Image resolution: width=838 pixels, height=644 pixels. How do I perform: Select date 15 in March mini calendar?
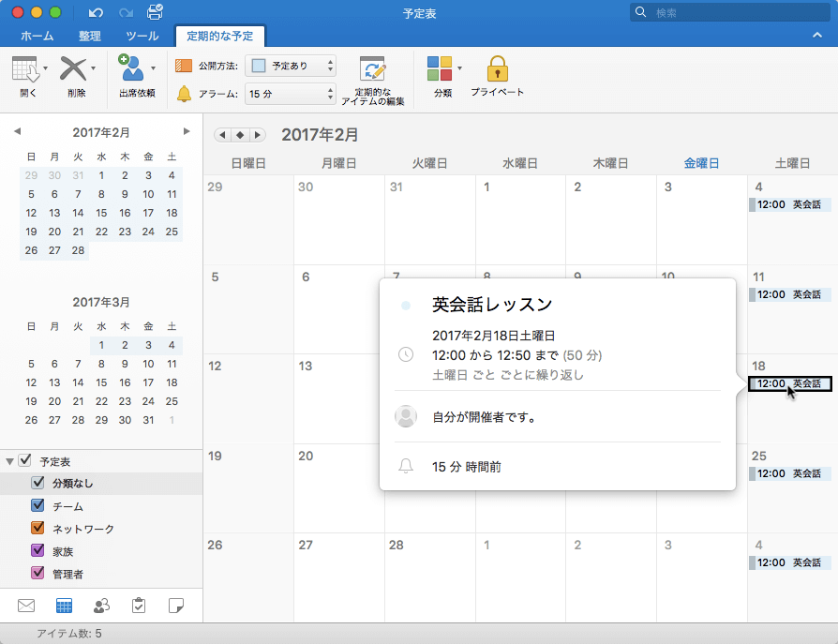tap(101, 382)
